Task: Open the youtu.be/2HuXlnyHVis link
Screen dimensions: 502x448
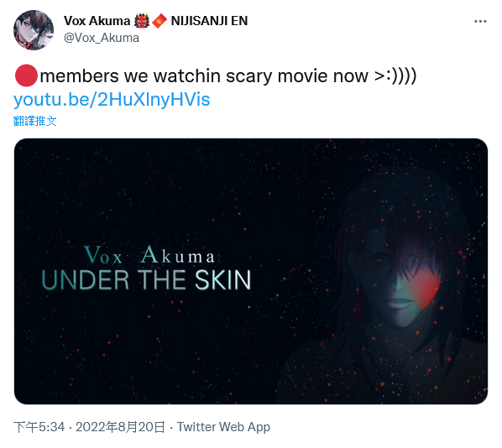Action: click(112, 100)
